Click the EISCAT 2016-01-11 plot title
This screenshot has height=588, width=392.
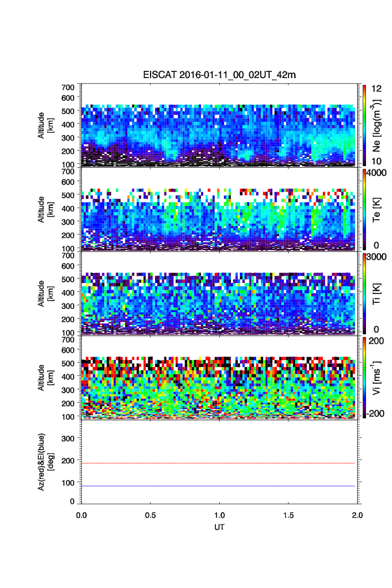219,75
